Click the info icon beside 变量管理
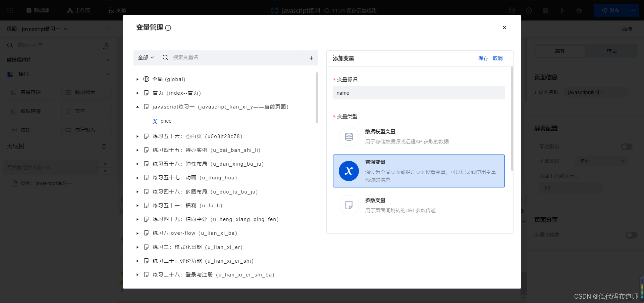 168,28
